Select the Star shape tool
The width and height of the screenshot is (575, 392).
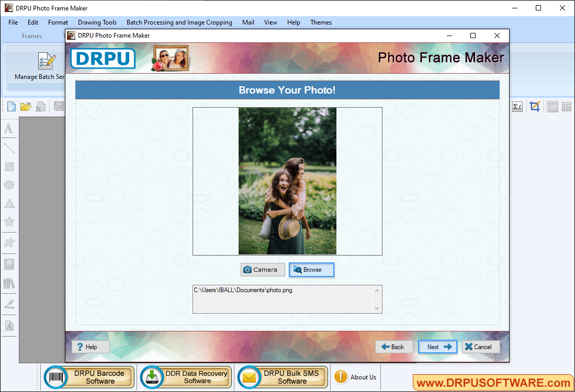[8, 222]
